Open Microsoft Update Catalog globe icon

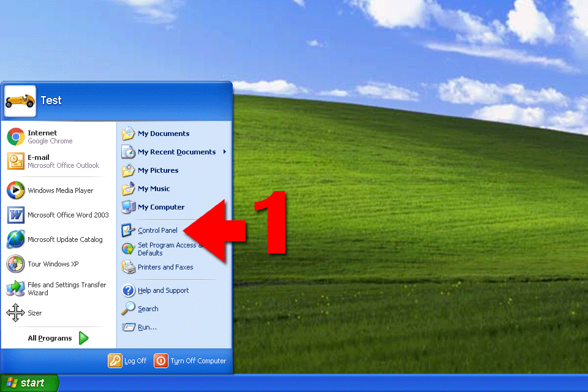pyautogui.click(x=15, y=239)
